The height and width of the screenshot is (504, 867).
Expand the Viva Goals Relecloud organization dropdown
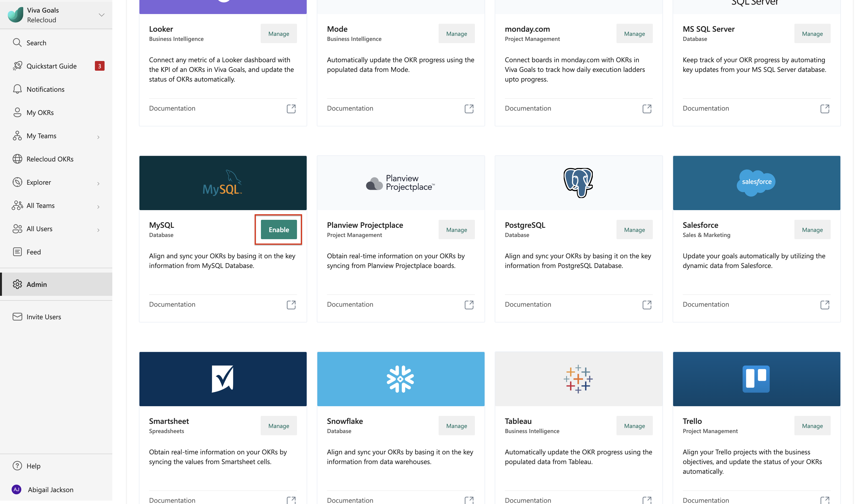pyautogui.click(x=101, y=15)
